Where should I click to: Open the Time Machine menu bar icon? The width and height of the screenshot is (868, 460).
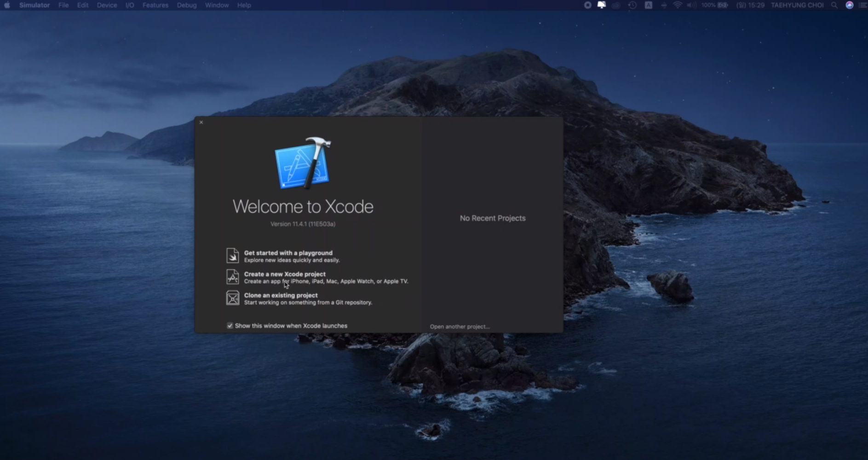point(632,5)
